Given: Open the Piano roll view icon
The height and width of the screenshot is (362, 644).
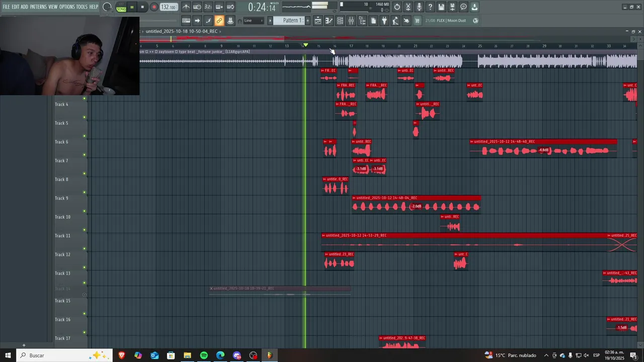Looking at the screenshot, I should (329, 21).
